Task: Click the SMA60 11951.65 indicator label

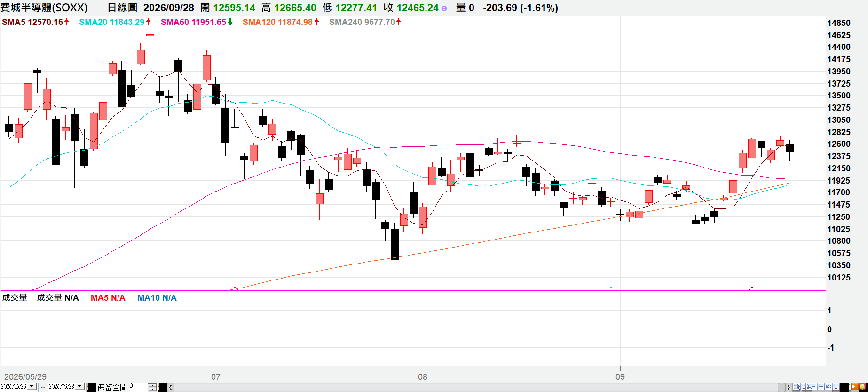Action: point(197,22)
